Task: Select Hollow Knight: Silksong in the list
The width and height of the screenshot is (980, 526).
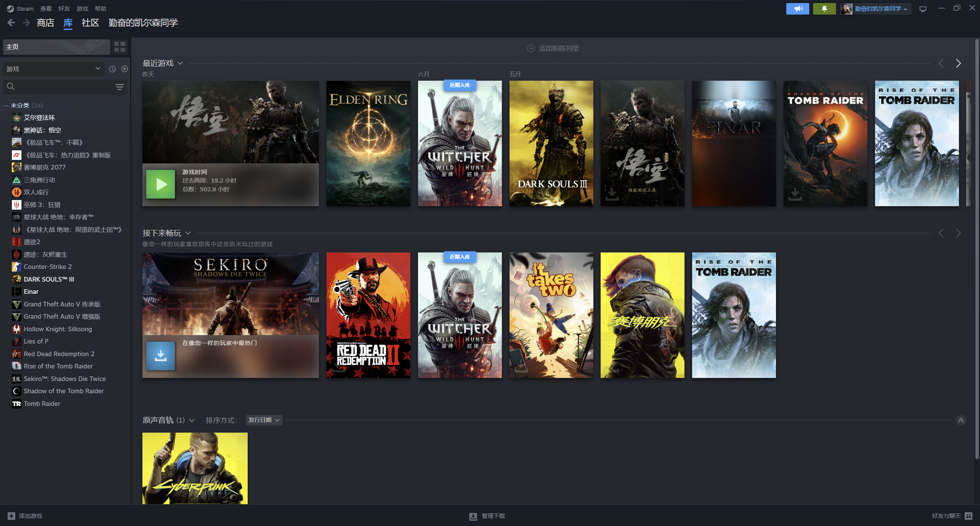Action: pyautogui.click(x=58, y=329)
